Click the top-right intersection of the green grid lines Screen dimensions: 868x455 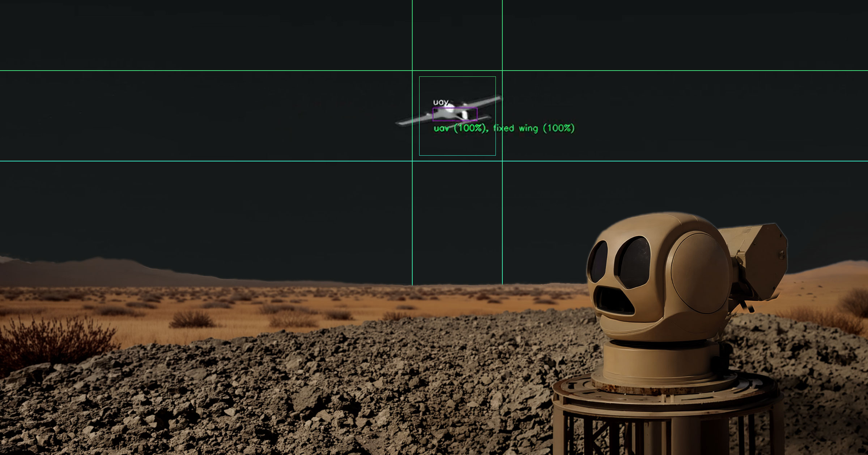click(502, 71)
